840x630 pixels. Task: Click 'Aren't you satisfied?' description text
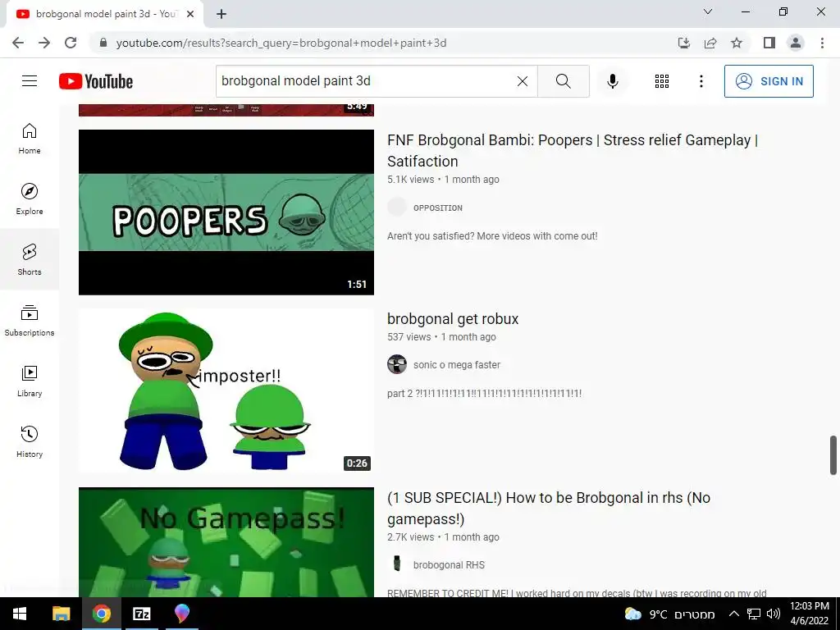[x=492, y=236]
